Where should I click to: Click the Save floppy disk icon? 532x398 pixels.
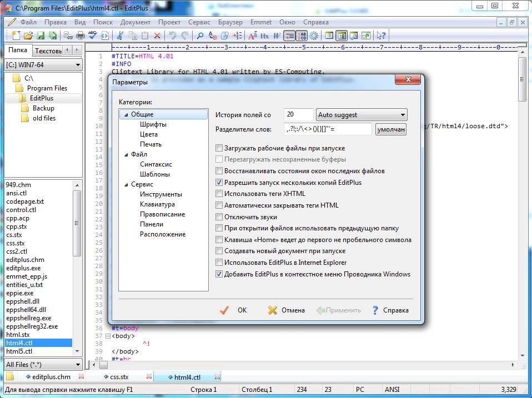[41, 36]
